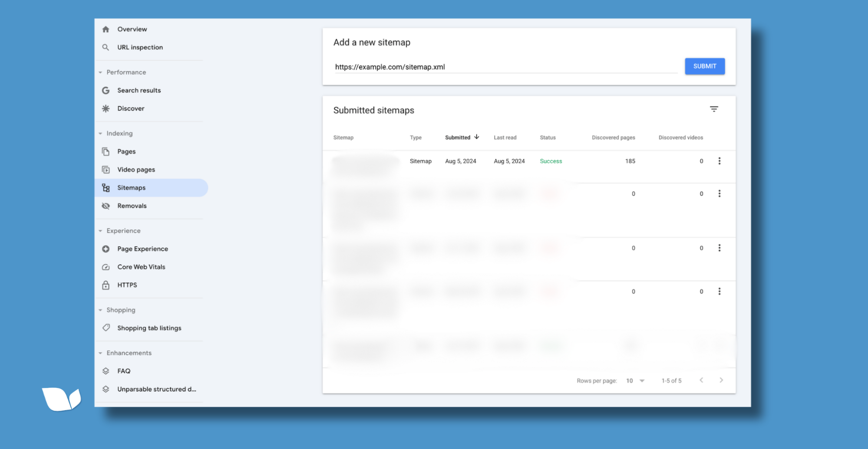Open Video pages report
868x449 pixels.
(x=136, y=170)
